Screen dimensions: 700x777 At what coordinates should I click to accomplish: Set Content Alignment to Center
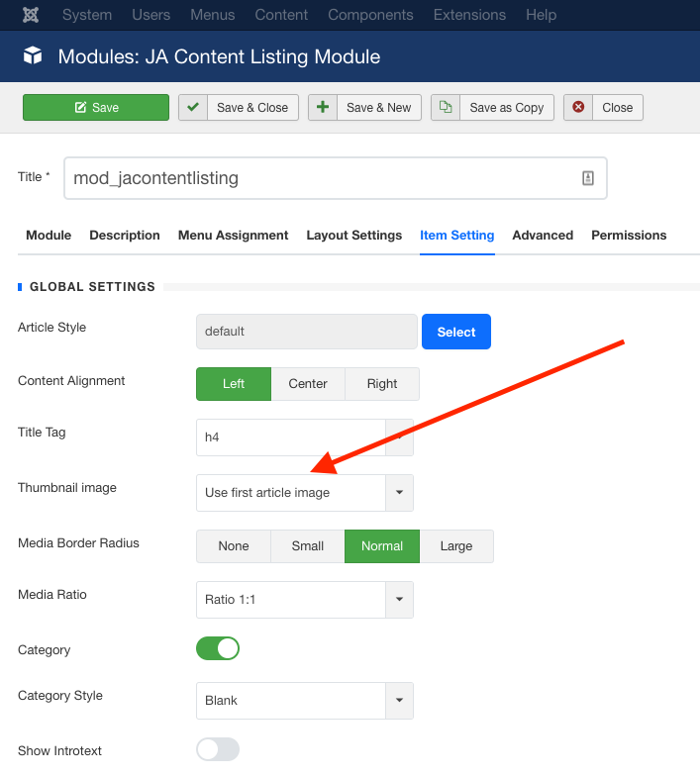[x=308, y=384]
